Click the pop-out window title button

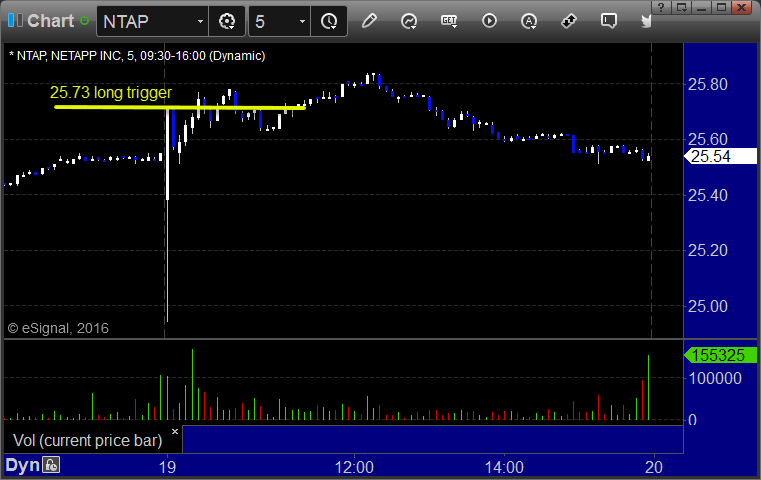coord(681,7)
